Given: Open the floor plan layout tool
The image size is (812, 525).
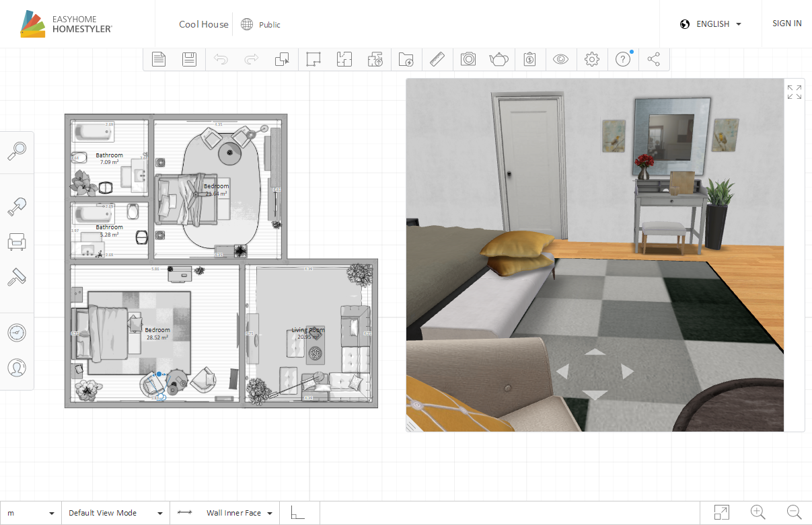Looking at the screenshot, I should pos(344,59).
